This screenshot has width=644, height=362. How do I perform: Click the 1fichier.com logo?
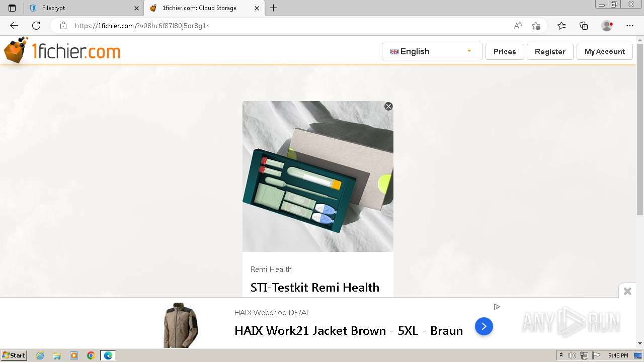tap(62, 51)
